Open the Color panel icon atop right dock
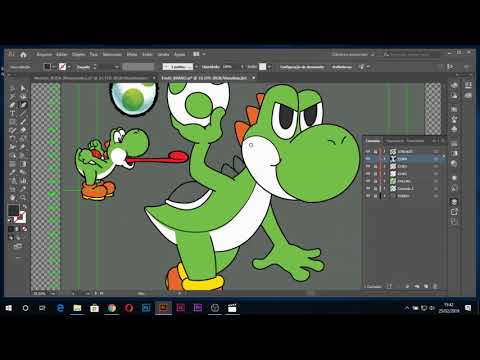The height and width of the screenshot is (360, 480). [454, 86]
